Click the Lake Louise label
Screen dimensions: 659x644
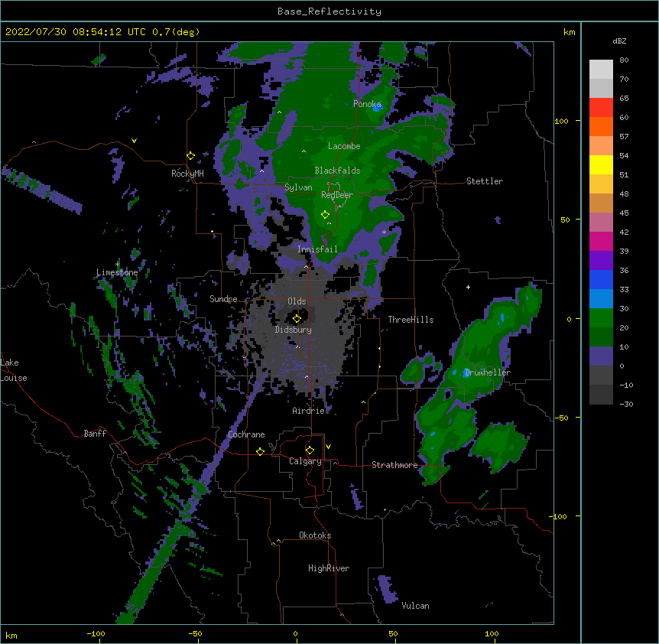(14, 370)
